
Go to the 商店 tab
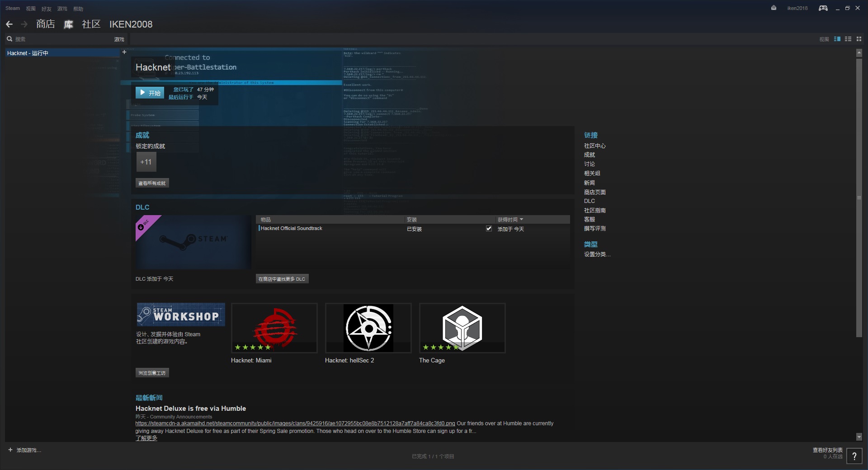[x=46, y=24]
